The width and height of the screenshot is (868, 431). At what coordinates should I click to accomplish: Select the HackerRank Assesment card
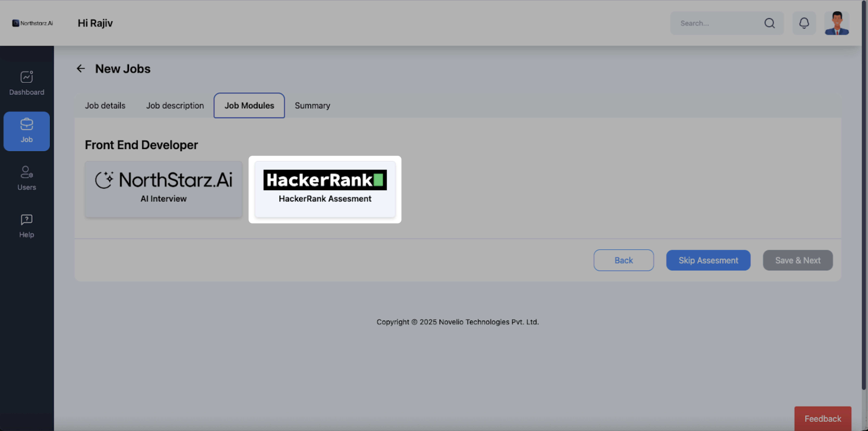[325, 189]
